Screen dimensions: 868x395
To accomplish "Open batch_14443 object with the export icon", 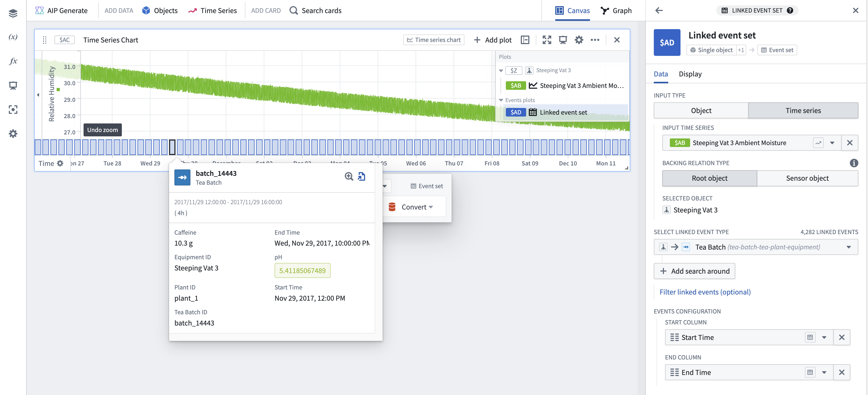I will click(x=362, y=176).
